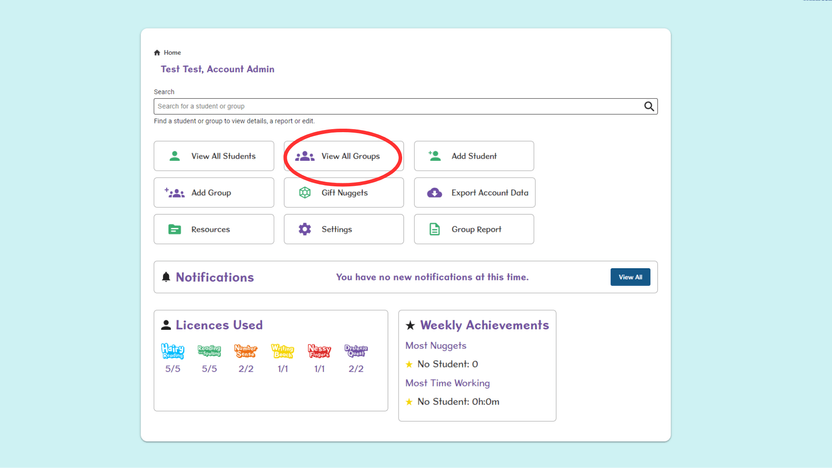Viewport: 832px width, 468px height.
Task: Click the green student icon on View All Students
Action: coord(175,156)
